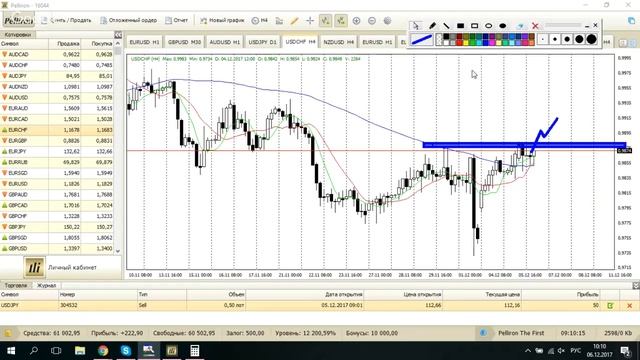Select the pencil freehand drawing tool

(x=433, y=25)
